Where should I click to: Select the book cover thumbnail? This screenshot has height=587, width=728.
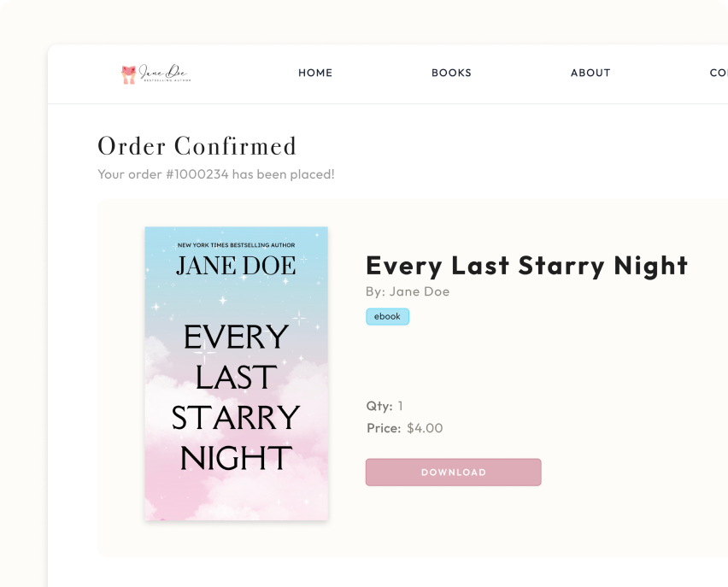[x=236, y=373]
